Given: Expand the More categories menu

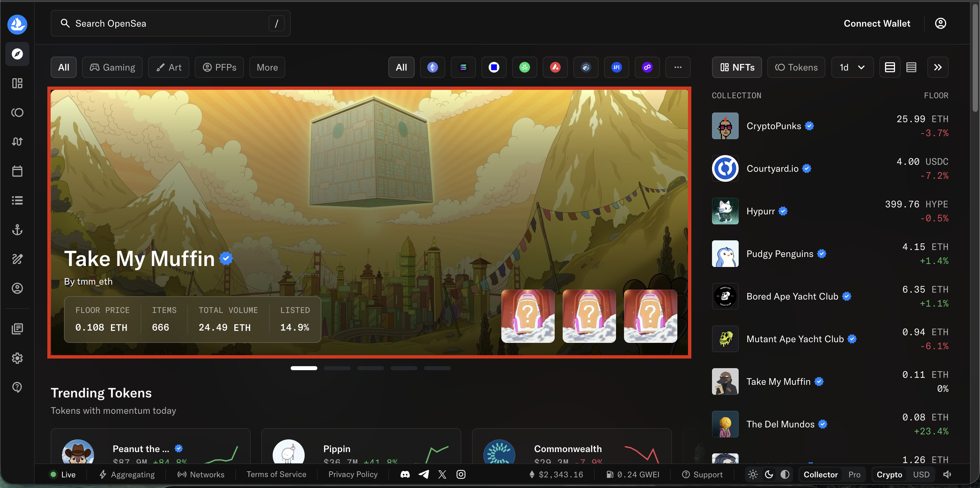Looking at the screenshot, I should tap(267, 67).
